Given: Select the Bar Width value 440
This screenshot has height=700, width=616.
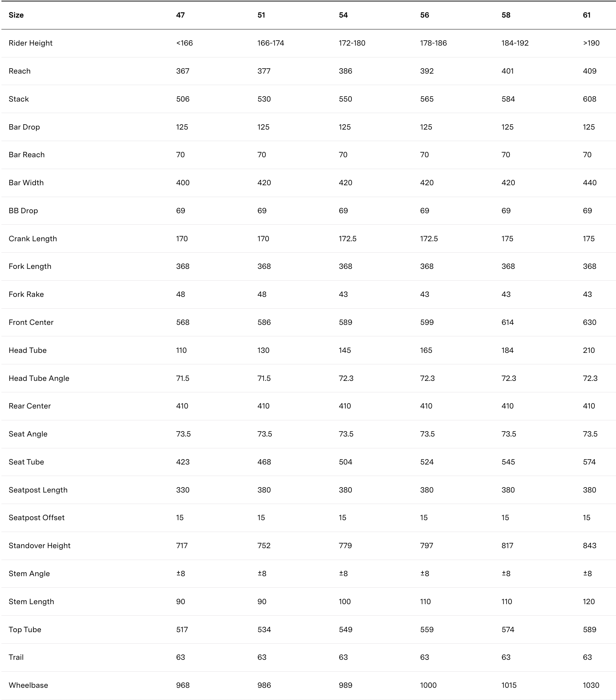Looking at the screenshot, I should tap(589, 183).
